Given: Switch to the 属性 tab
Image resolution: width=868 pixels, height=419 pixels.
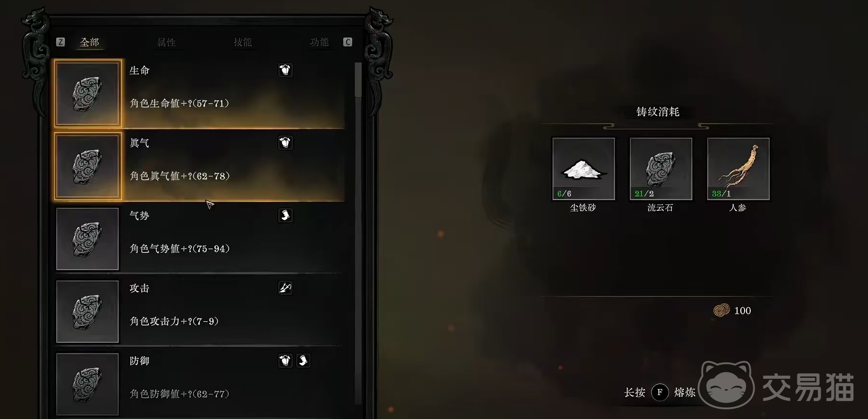Looking at the screenshot, I should (166, 43).
